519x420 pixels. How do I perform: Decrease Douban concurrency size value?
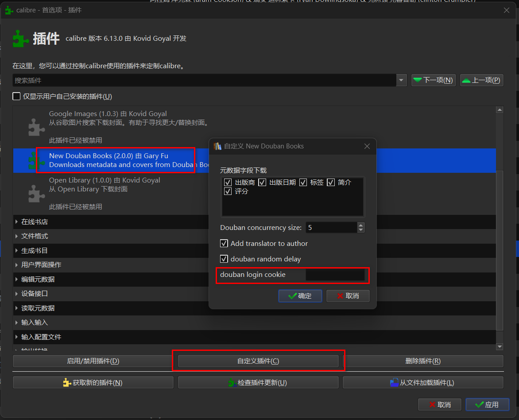pyautogui.click(x=361, y=230)
